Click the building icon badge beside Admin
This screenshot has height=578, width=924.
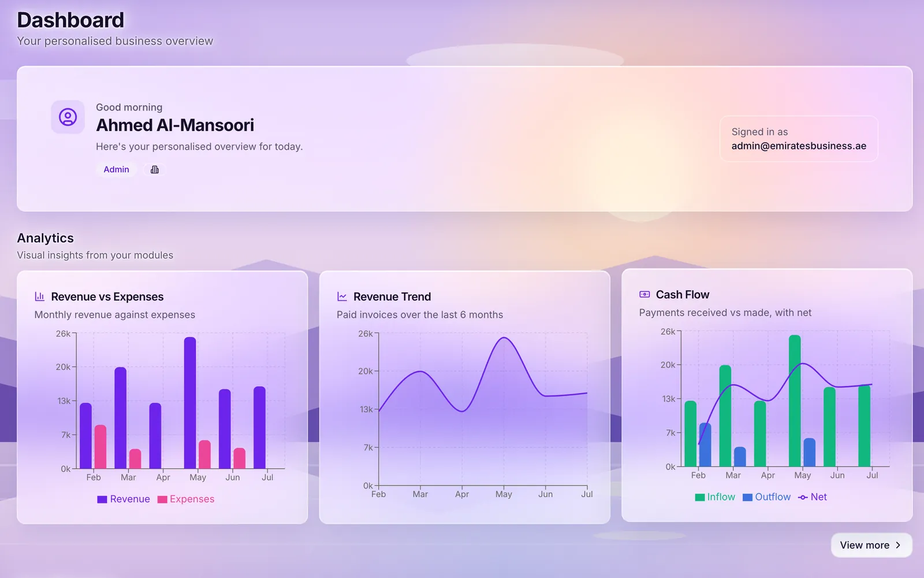[x=155, y=169]
